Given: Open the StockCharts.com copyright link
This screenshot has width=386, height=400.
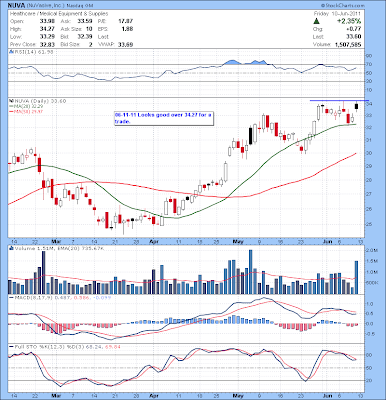Looking at the screenshot, I should [x=343, y=6].
